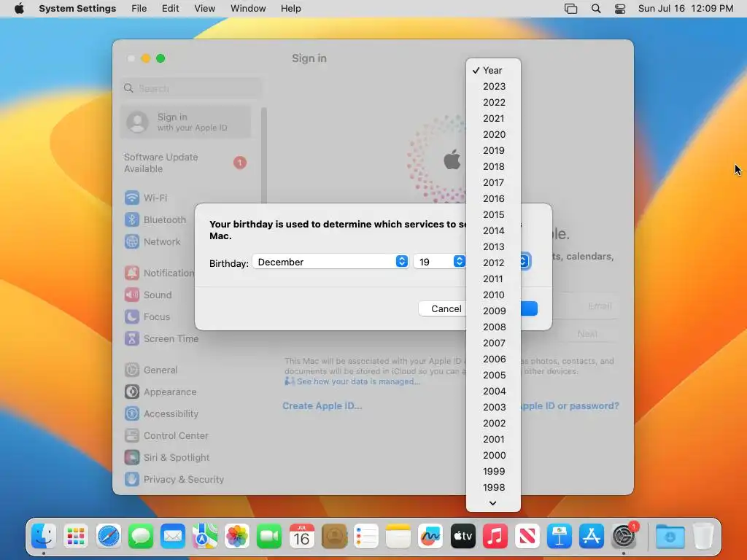Open the File menu
Image resolution: width=747 pixels, height=560 pixels.
[139, 9]
